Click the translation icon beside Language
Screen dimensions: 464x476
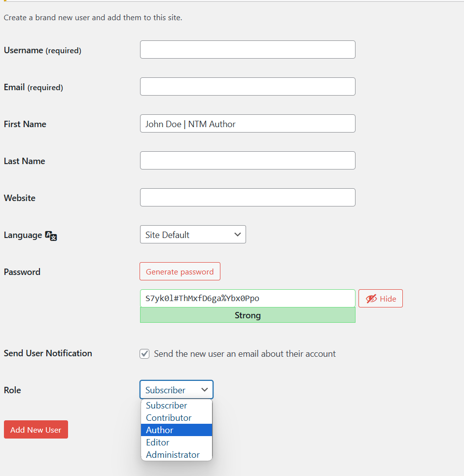pyautogui.click(x=51, y=236)
